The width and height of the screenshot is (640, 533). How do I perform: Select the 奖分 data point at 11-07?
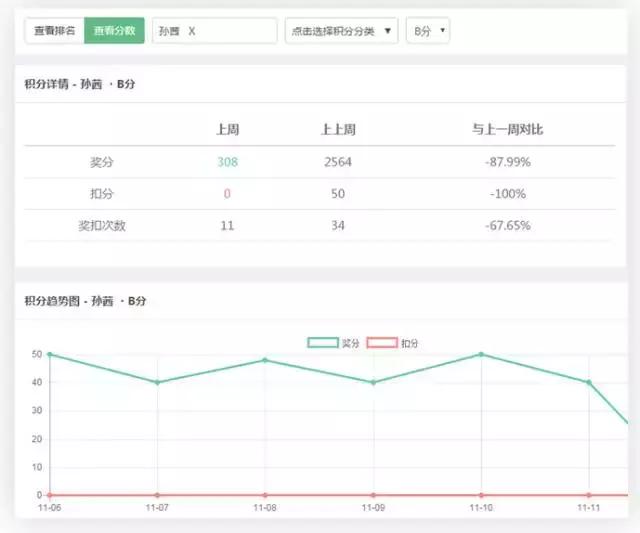157,382
